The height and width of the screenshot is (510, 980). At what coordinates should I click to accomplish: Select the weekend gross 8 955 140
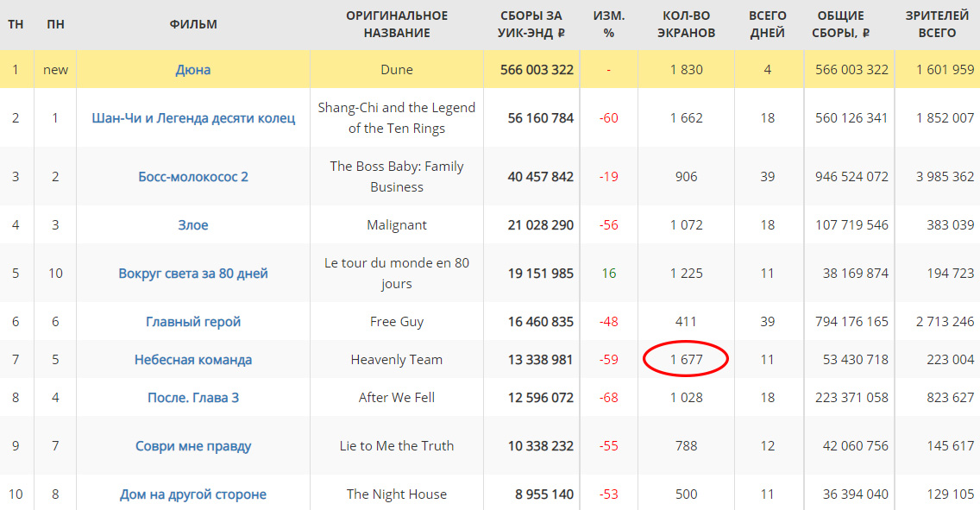coord(544,494)
